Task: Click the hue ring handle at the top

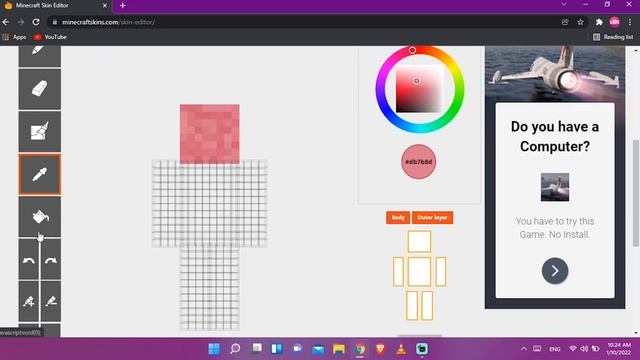Action: pos(412,50)
